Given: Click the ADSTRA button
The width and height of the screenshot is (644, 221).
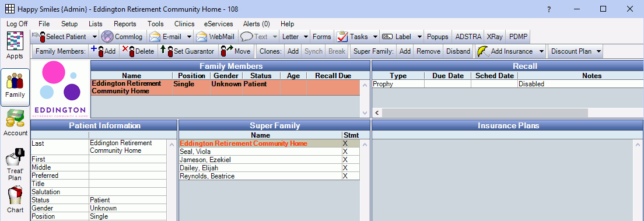Looking at the screenshot, I should 468,37.
